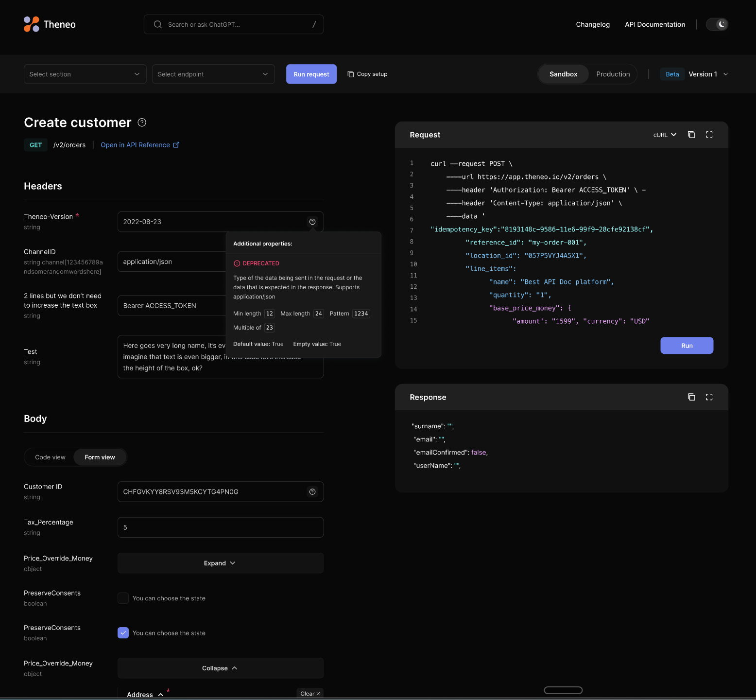Click the Run request button
756x700 pixels.
(x=311, y=74)
